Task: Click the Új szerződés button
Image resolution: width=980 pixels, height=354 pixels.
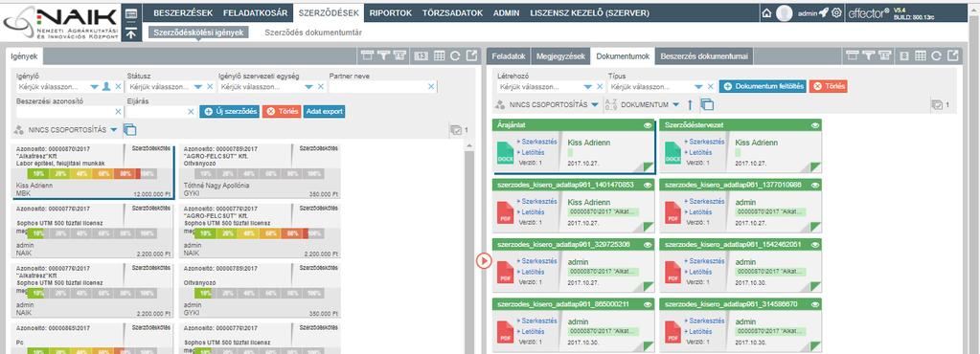Action: (x=229, y=112)
